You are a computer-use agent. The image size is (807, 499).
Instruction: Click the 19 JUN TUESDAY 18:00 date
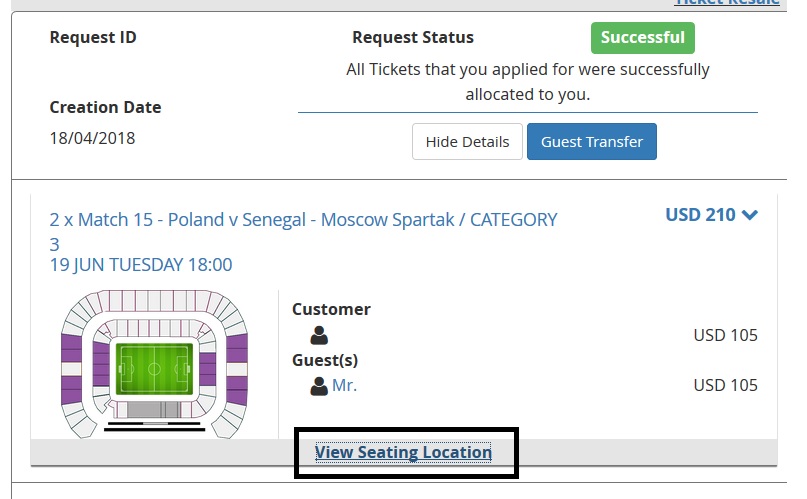(x=141, y=265)
